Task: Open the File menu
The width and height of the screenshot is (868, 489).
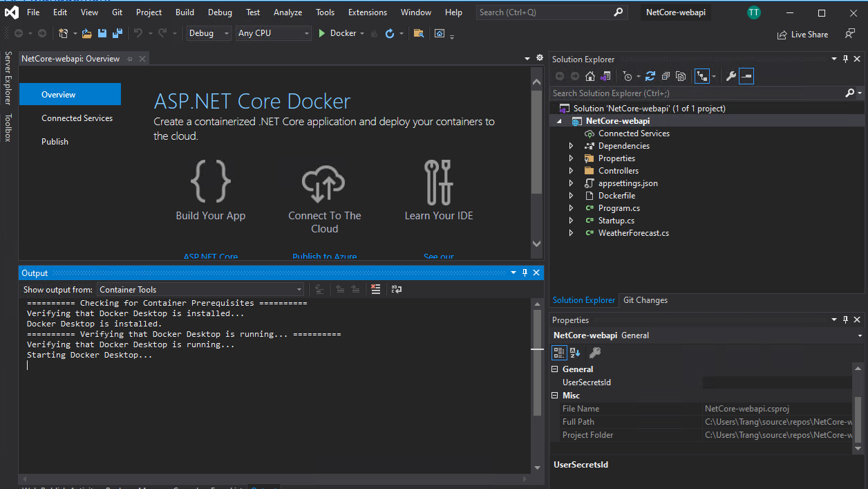Action: coord(32,12)
